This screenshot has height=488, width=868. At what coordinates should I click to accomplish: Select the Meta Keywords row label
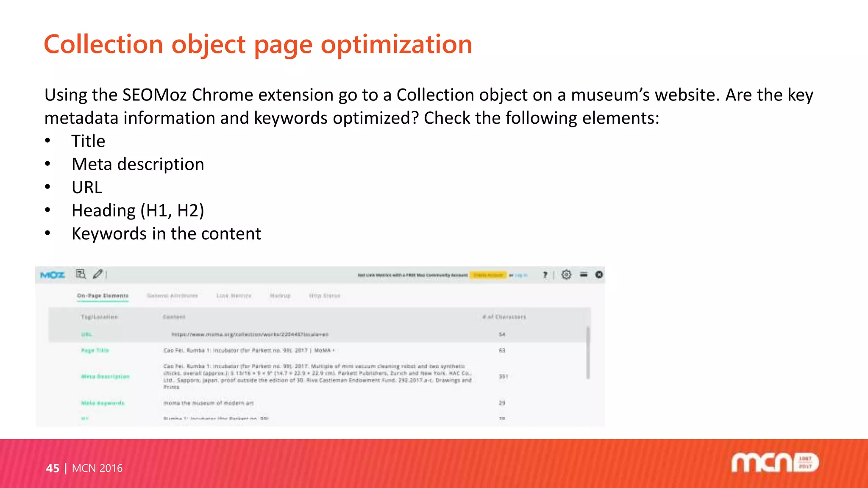pyautogui.click(x=103, y=403)
